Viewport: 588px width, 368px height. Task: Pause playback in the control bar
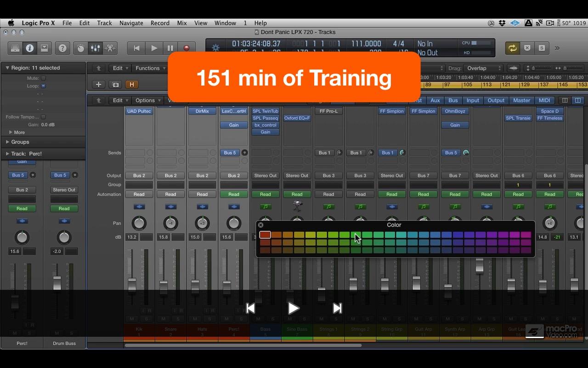[x=170, y=48]
